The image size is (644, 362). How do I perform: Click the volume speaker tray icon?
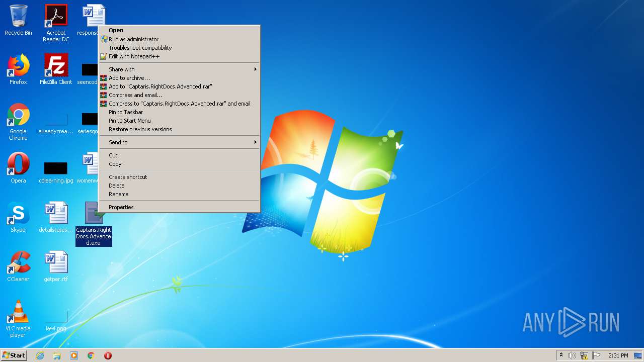pos(572,355)
